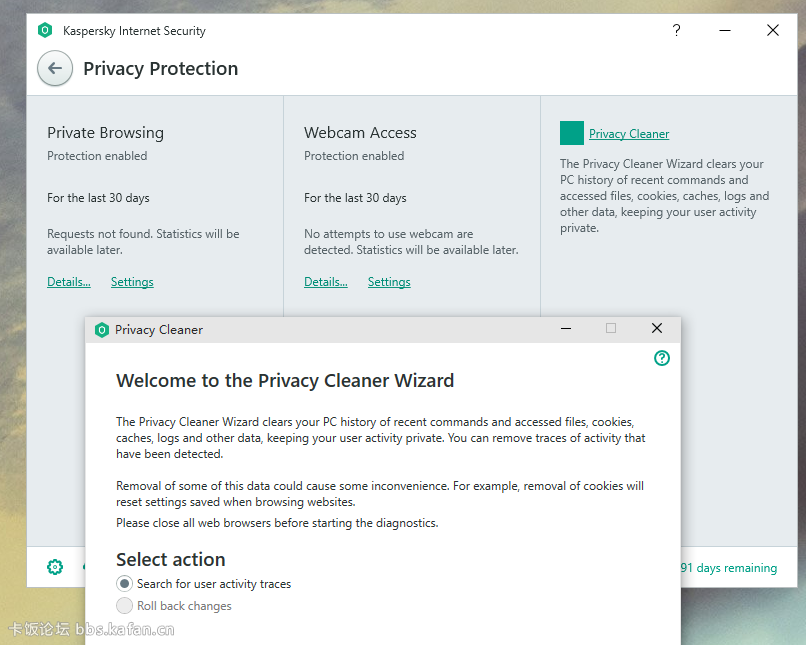
Task: Click the Select action heading
Action: [171, 559]
